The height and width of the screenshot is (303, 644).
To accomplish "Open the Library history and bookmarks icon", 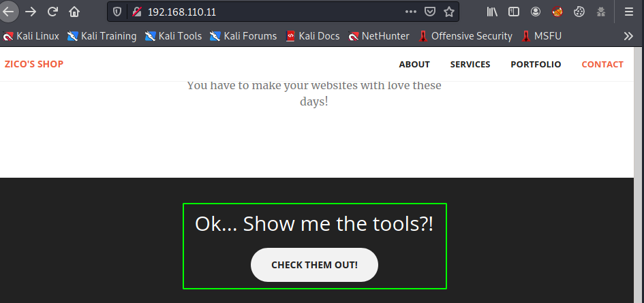I will tap(492, 12).
